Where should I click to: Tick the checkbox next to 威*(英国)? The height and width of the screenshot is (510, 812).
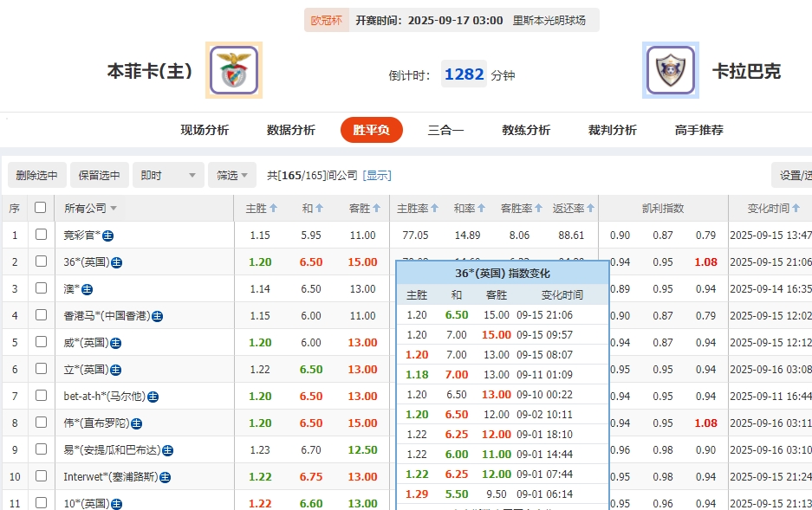tap(41, 342)
